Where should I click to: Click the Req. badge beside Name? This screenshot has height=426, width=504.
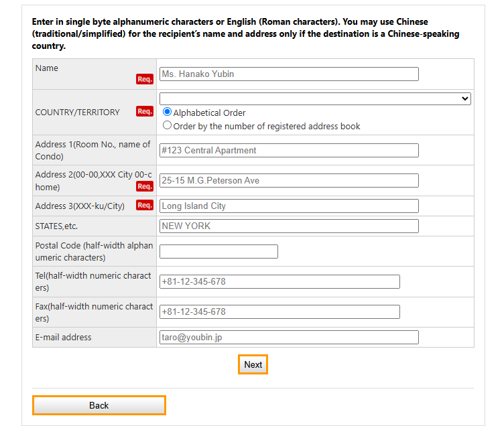(145, 79)
